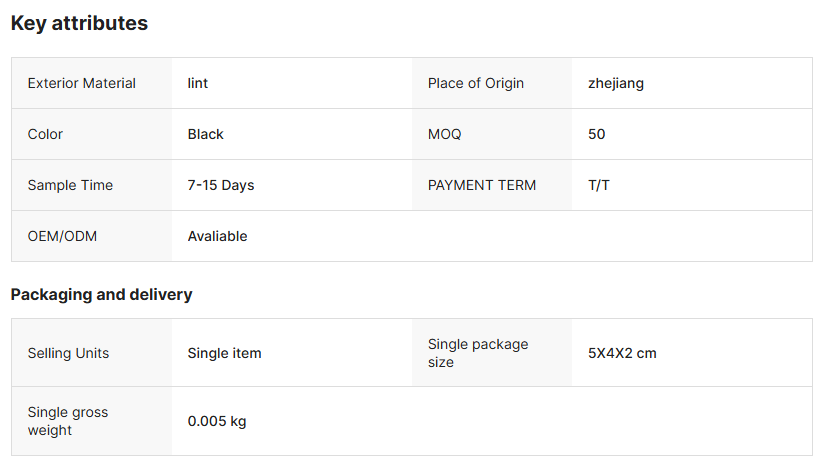Screen dimensions: 827x464
Task: Select the MOQ value 50
Action: [597, 134]
